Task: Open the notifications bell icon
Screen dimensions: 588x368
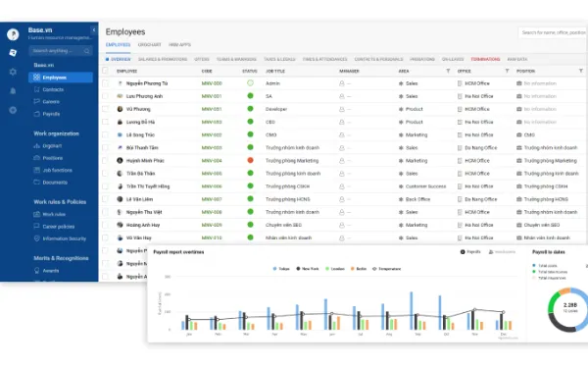Action: coord(13,91)
